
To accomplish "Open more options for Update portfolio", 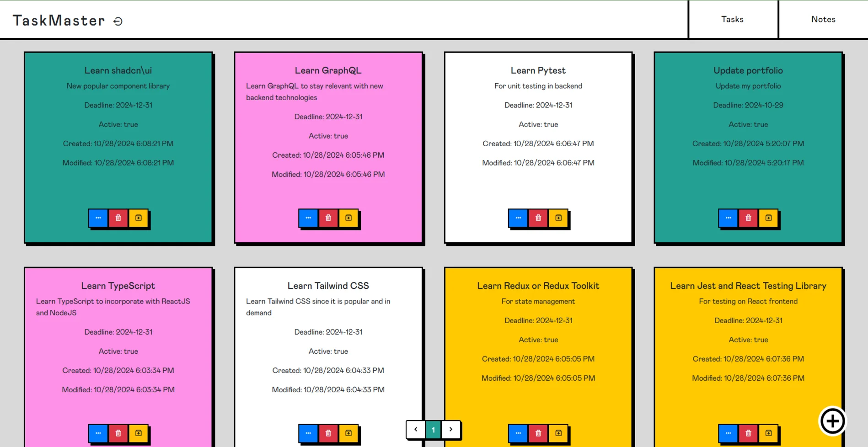I will click(x=728, y=218).
